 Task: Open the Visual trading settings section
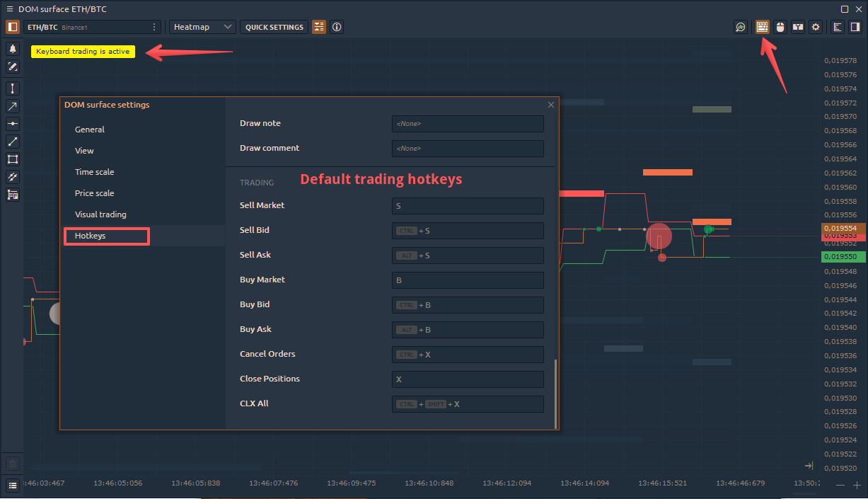pos(100,214)
